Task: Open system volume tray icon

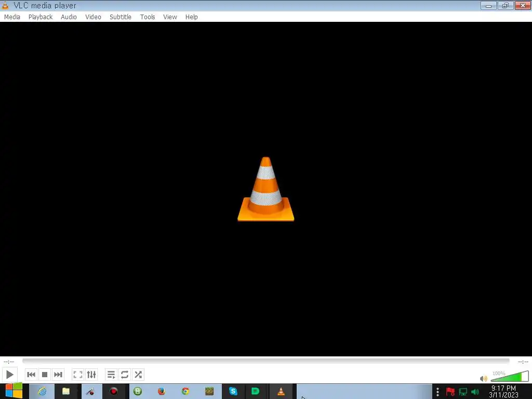Action: tap(475, 392)
